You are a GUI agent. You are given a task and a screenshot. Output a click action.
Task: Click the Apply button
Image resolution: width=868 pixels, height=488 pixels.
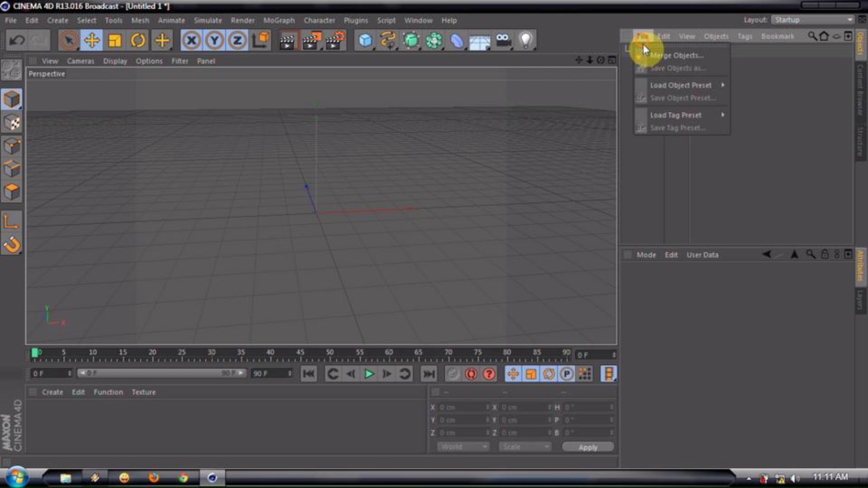click(588, 447)
